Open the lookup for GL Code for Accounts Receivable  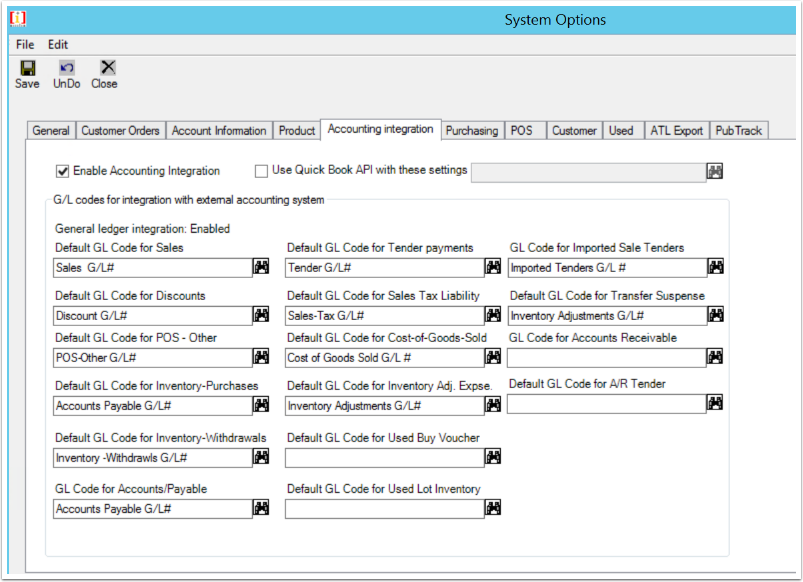pyautogui.click(x=714, y=357)
